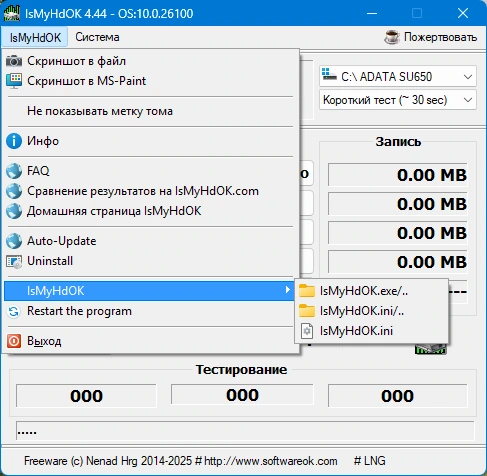Click the left 000 testing field
The height and width of the screenshot is (476, 487).
(86, 396)
